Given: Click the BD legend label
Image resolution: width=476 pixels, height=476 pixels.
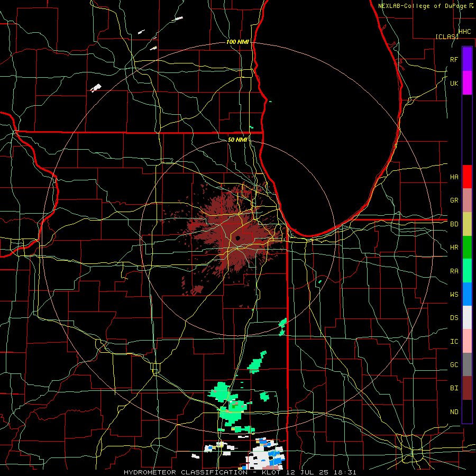Looking at the screenshot, I should [x=454, y=224].
